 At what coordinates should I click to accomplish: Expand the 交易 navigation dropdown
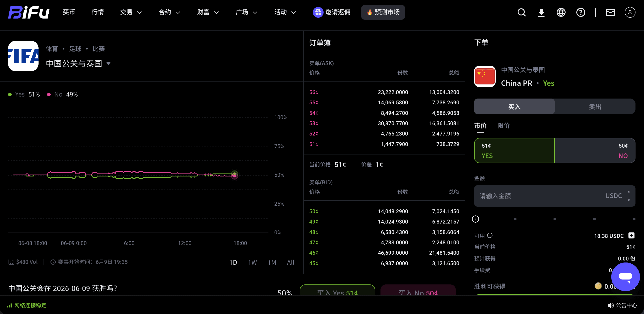pos(131,12)
